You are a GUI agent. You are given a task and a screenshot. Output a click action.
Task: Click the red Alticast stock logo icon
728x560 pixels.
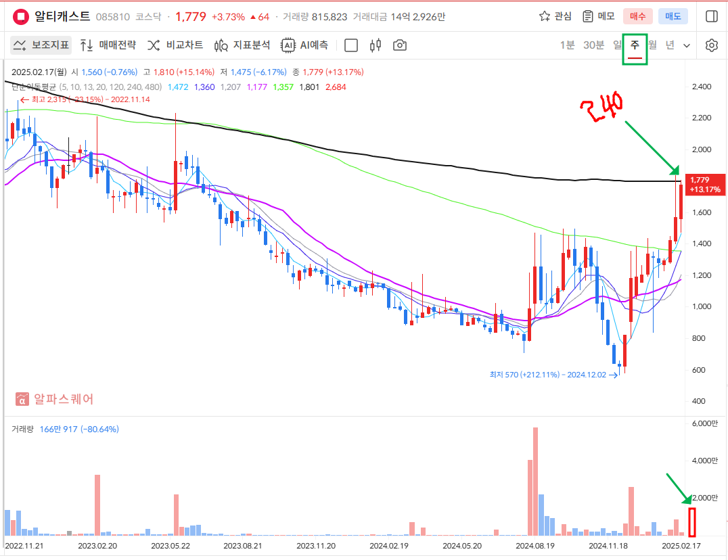pyautogui.click(x=20, y=17)
